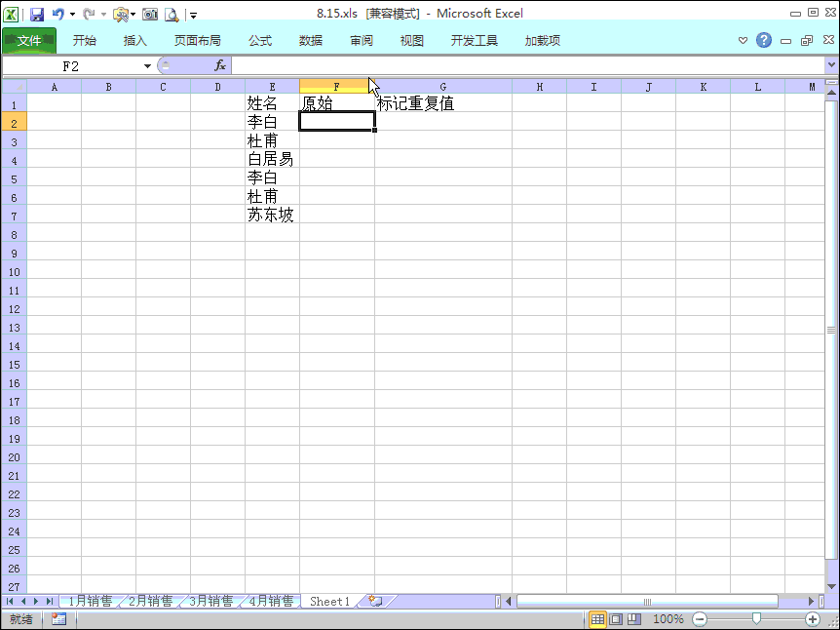The image size is (840, 630).
Task: Jump to the first sheet tab with navigation arrow
Action: pos(10,601)
